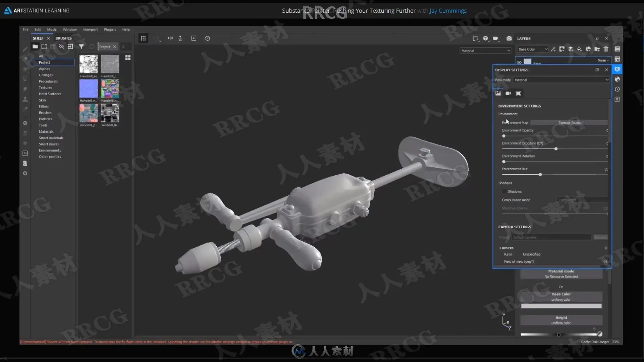Click the screenshot camera icon
The height and width of the screenshot is (362, 644).
pos(509,38)
